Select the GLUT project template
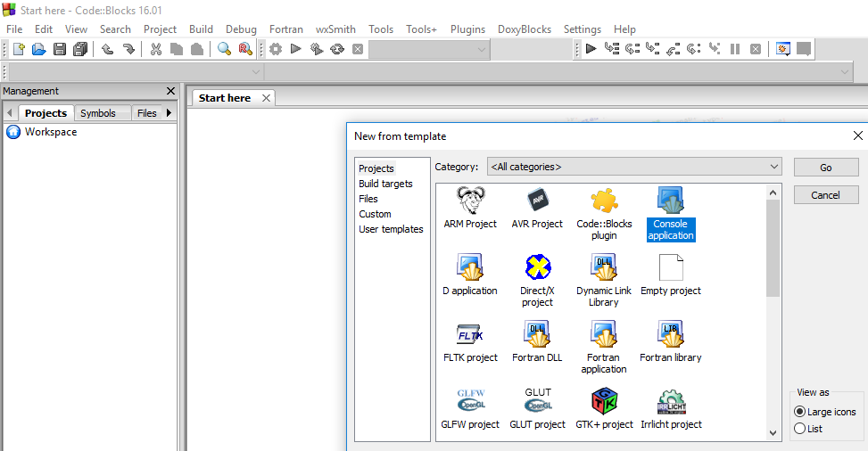This screenshot has width=868, height=451. [x=537, y=409]
